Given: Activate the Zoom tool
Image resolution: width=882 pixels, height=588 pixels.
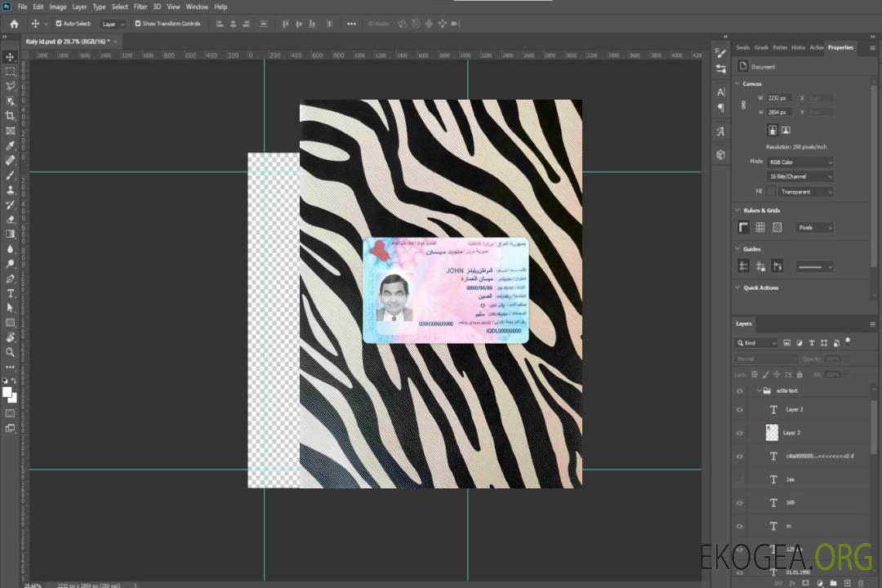Looking at the screenshot, I should pyautogui.click(x=11, y=352).
